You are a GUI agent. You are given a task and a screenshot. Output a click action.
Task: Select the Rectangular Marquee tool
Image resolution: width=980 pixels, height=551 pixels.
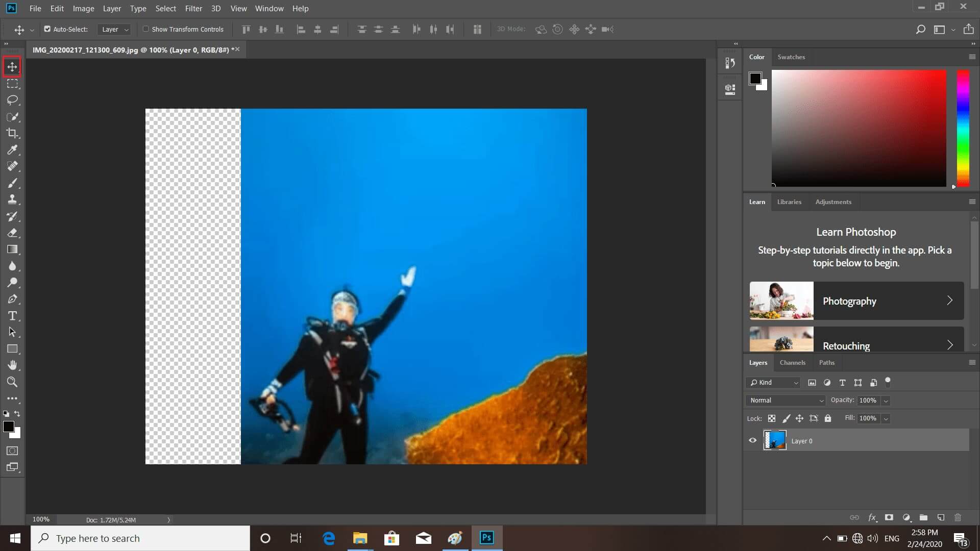point(12,83)
